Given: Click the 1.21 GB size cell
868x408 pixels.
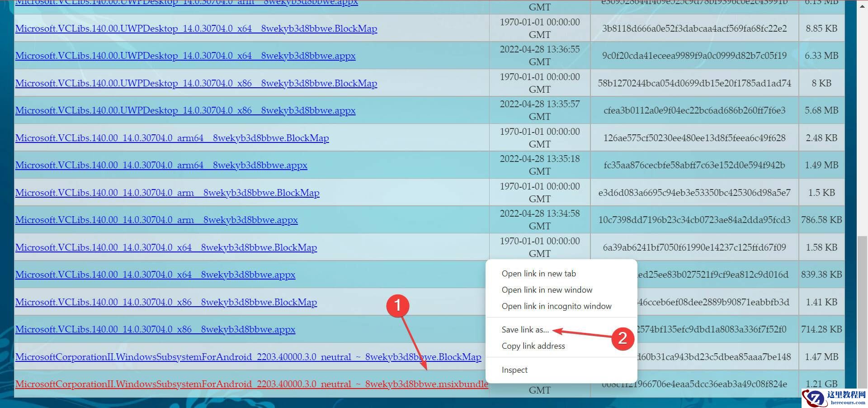Looking at the screenshot, I should point(821,384).
